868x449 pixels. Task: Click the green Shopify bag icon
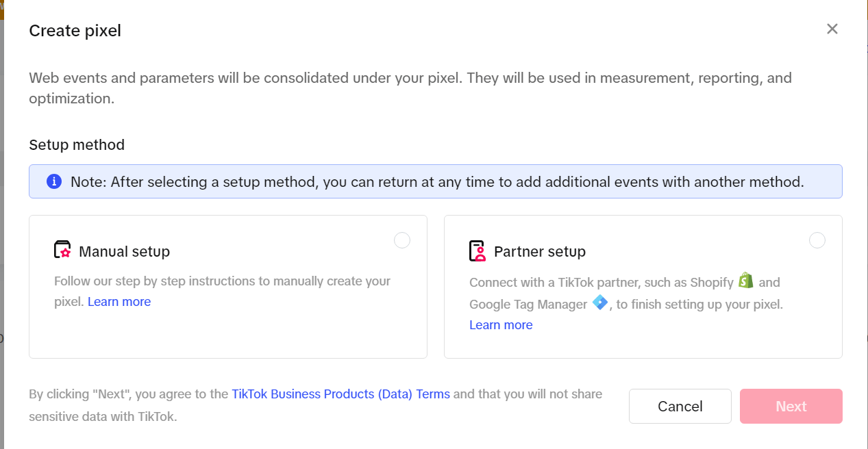[x=746, y=281]
